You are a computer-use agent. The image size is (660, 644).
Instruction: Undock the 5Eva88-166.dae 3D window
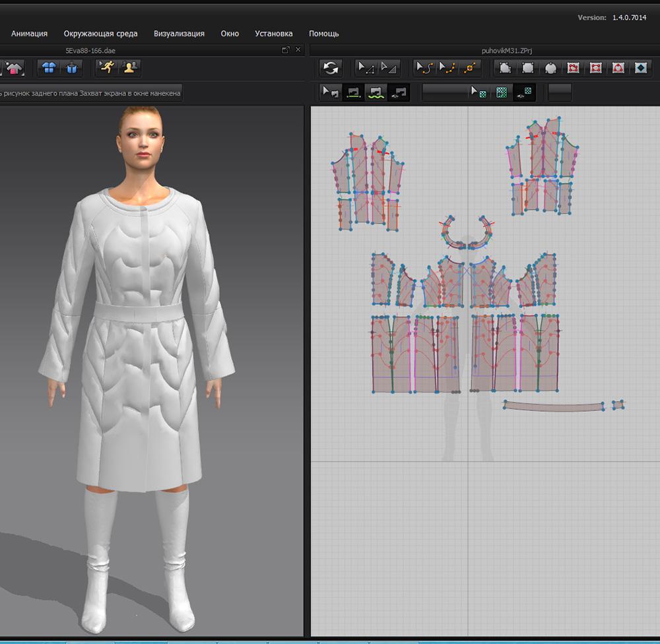click(x=285, y=50)
